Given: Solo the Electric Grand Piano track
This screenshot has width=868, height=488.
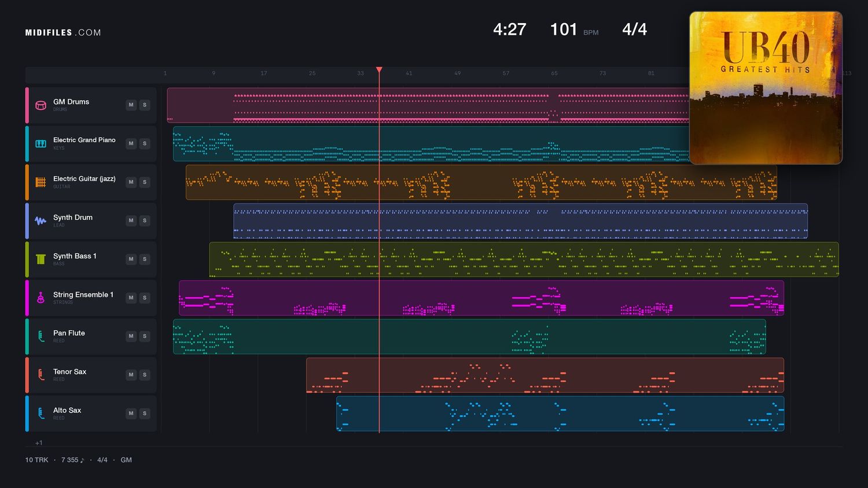Looking at the screenshot, I should 145,143.
